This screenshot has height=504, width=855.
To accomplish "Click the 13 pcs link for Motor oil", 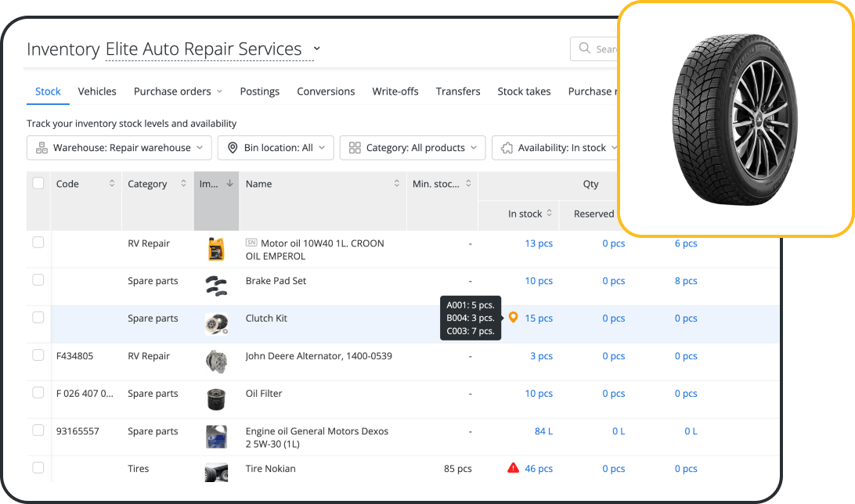I will tap(539, 243).
